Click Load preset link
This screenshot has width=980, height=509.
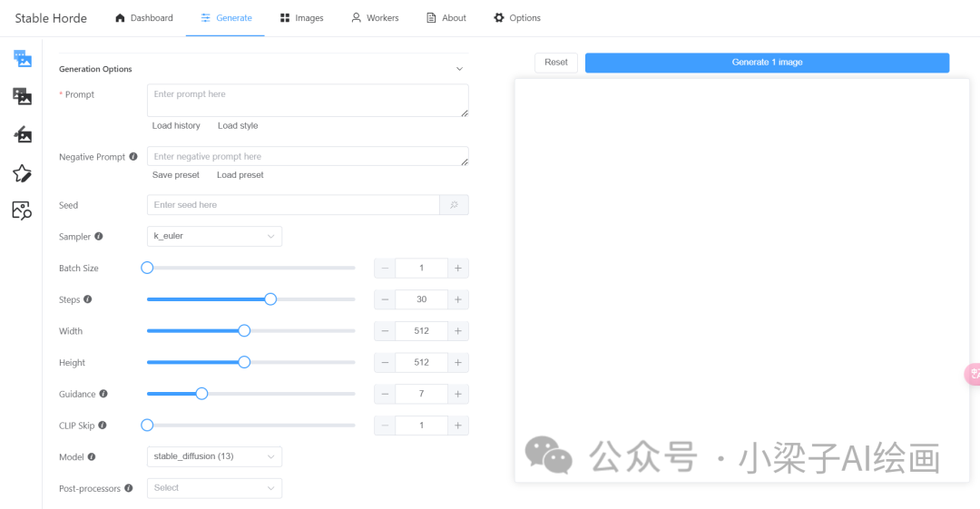tap(240, 175)
